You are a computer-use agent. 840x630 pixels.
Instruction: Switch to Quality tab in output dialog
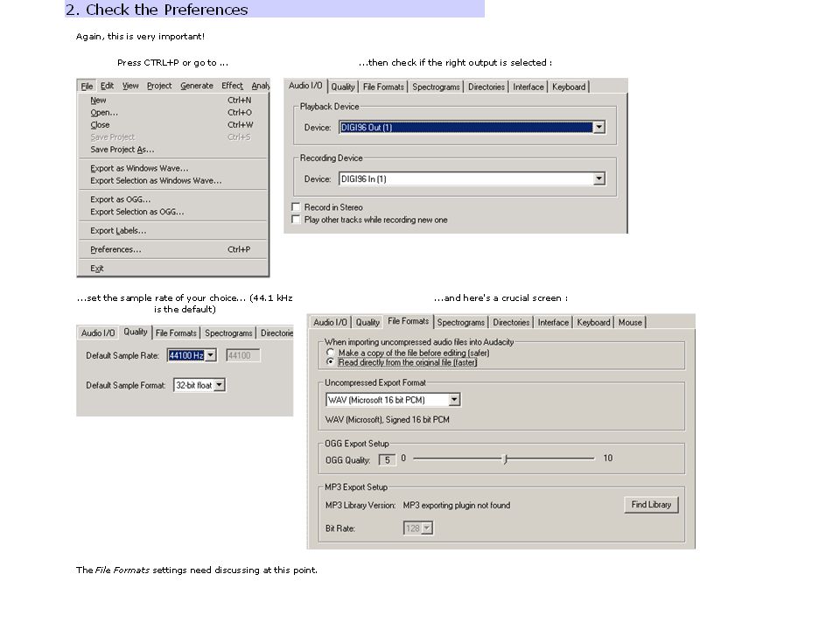tap(343, 87)
